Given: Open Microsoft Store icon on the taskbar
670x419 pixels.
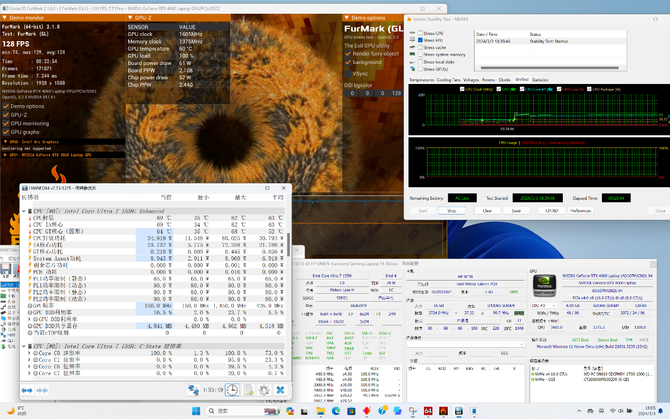Looking at the screenshot, I should tap(351, 411).
